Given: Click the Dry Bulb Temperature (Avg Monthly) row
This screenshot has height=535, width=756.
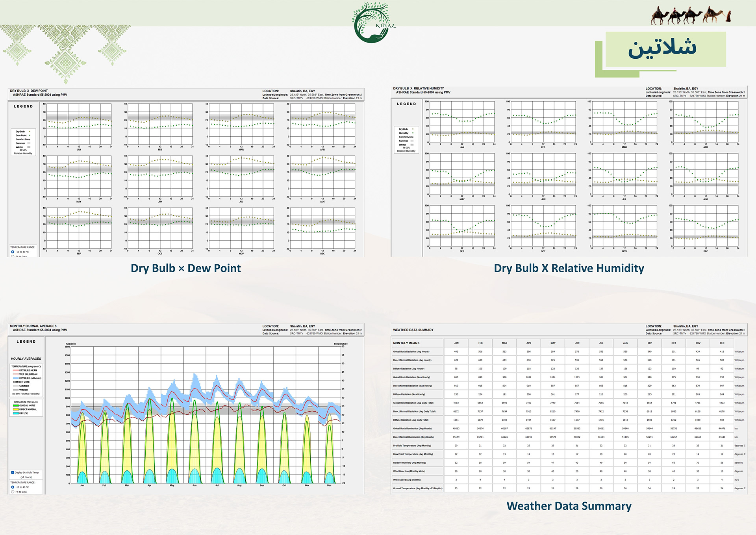Looking at the screenshot, I should point(412,446).
